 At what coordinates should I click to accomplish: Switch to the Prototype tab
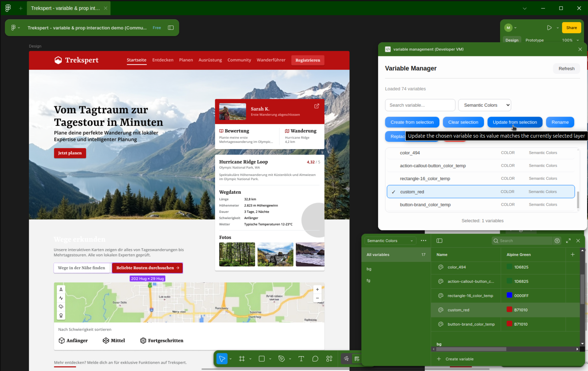coord(534,40)
